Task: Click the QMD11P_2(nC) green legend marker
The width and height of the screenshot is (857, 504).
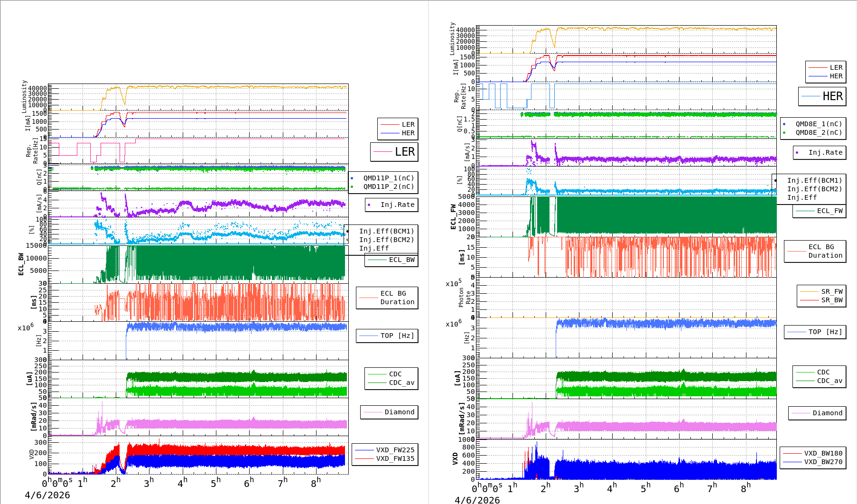Action: [352, 187]
